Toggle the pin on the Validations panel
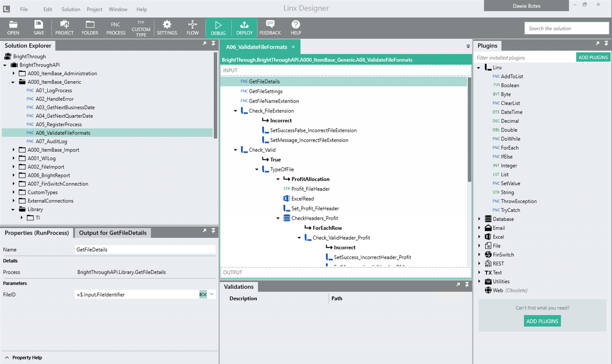The height and width of the screenshot is (364, 612). tap(467, 284)
